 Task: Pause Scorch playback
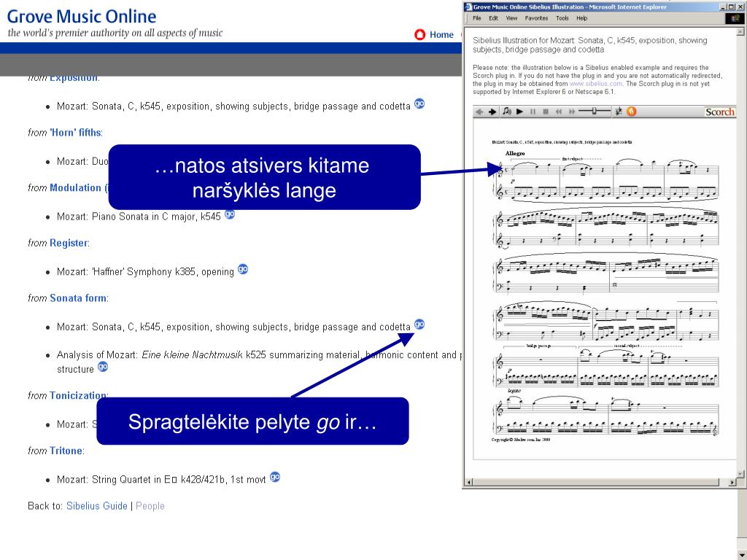533,112
